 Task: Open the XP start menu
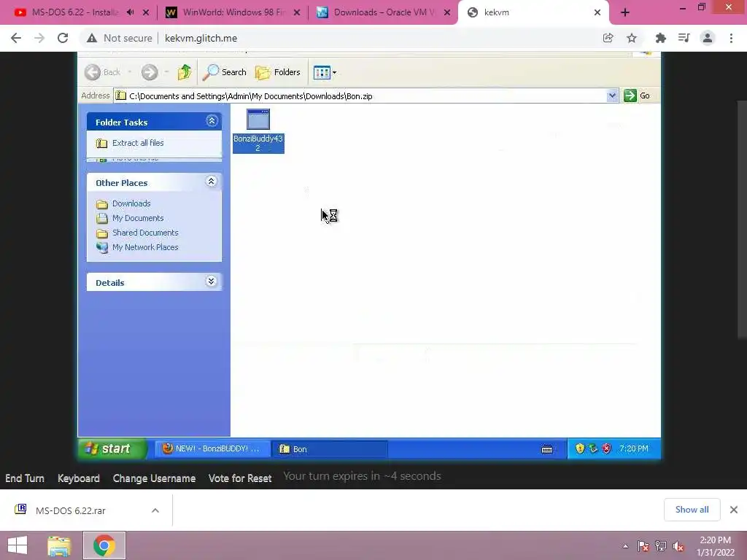pyautogui.click(x=112, y=448)
